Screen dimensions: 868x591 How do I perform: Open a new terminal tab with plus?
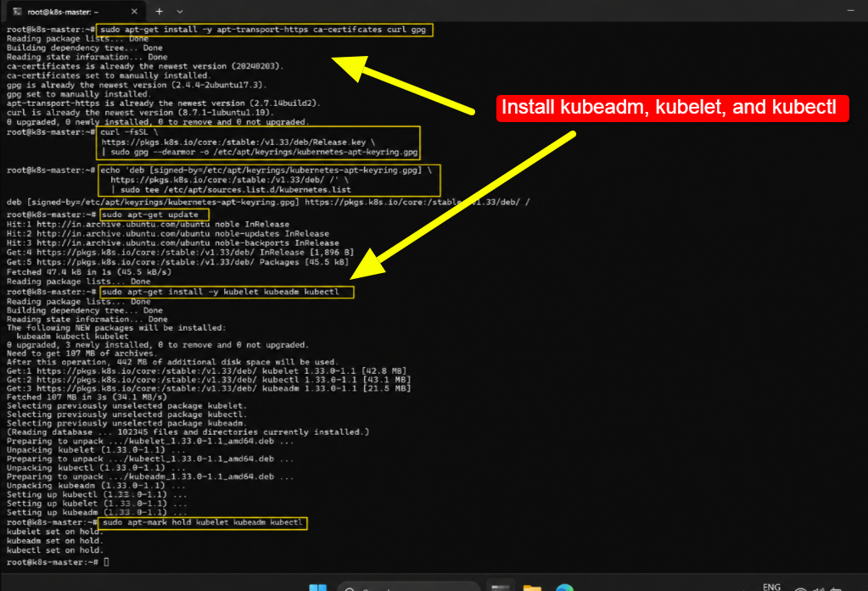tap(159, 11)
